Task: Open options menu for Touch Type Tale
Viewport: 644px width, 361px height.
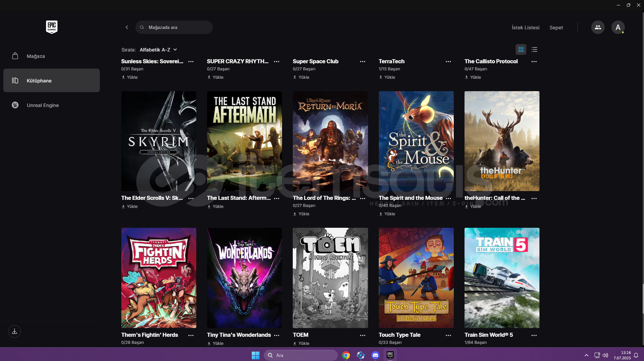Action: (x=448, y=335)
